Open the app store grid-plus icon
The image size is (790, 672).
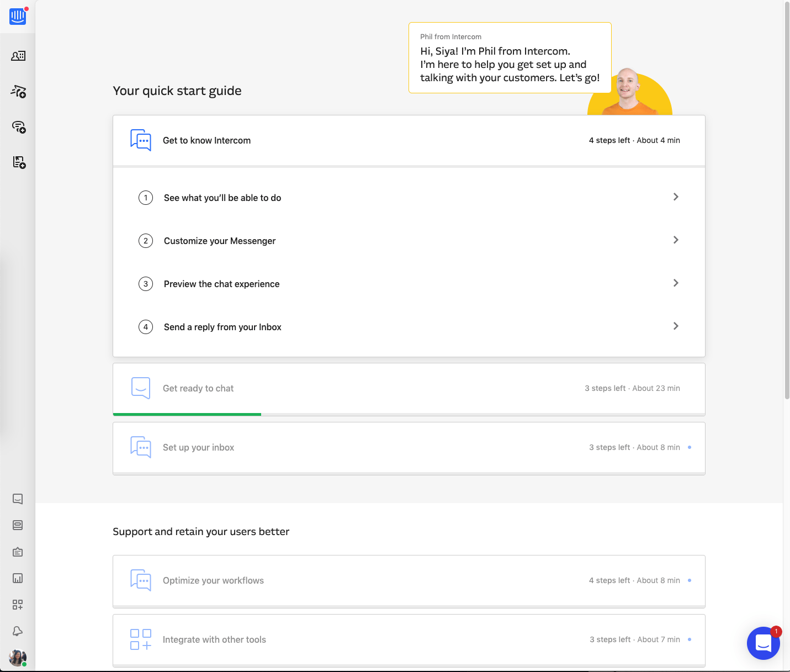[18, 605]
